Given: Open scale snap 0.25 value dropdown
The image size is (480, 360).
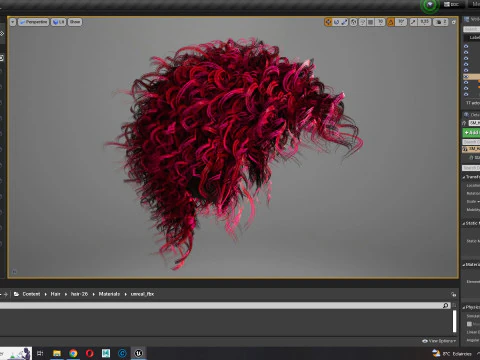Looking at the screenshot, I should (x=424, y=22).
